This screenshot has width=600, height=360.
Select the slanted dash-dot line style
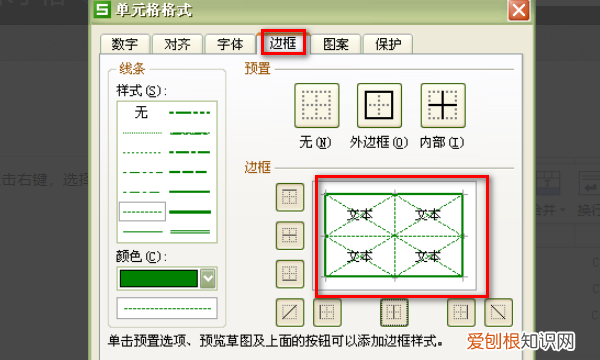(190, 133)
